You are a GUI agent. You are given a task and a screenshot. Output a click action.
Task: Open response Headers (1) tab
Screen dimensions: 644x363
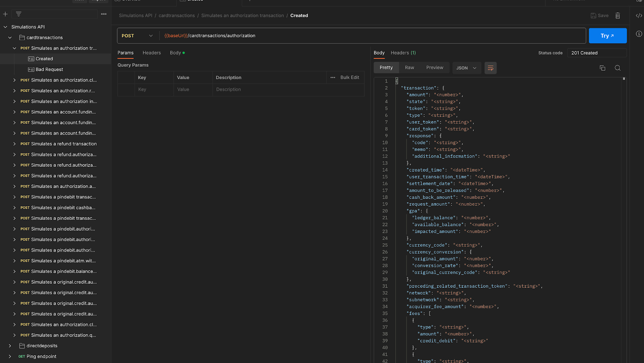[403, 53]
